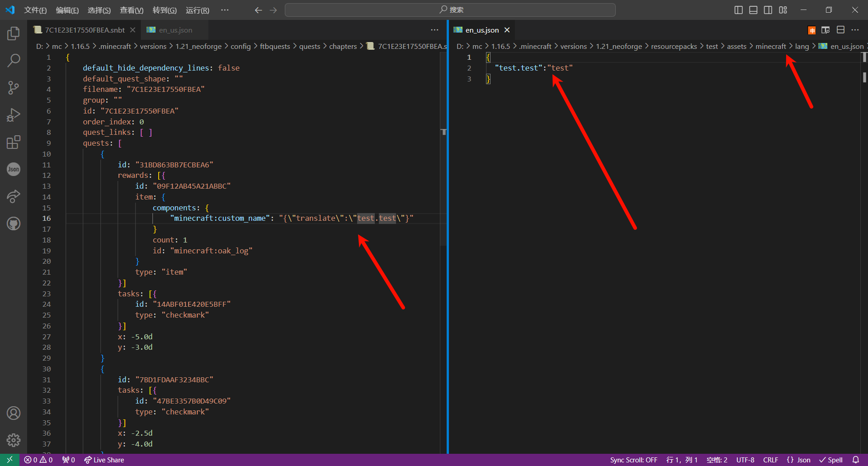Image resolution: width=868 pixels, height=466 pixels.
Task: Split the right editor group
Action: click(x=840, y=30)
